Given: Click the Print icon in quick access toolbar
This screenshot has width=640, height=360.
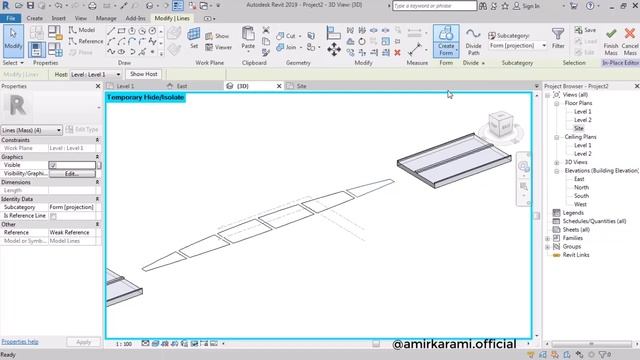Looking at the screenshot, I should pos(92,6).
